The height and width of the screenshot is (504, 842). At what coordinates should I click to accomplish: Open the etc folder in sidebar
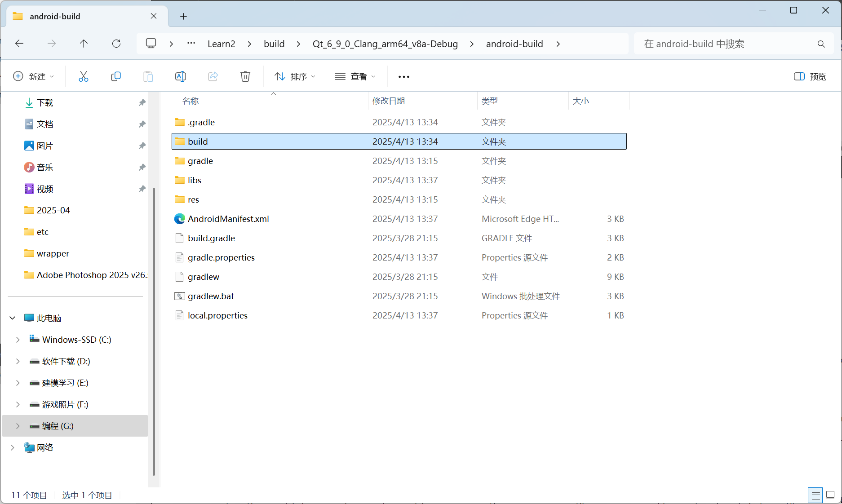[x=42, y=232]
